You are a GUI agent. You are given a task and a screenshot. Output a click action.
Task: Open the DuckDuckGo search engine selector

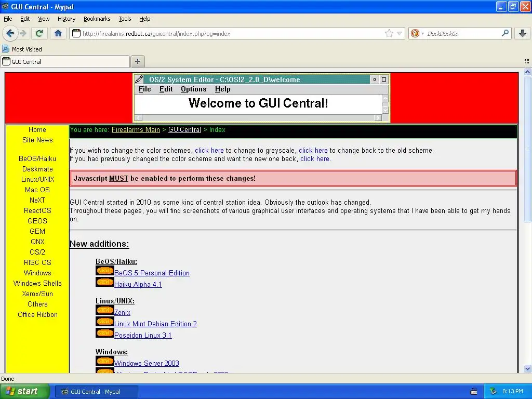coord(417,33)
